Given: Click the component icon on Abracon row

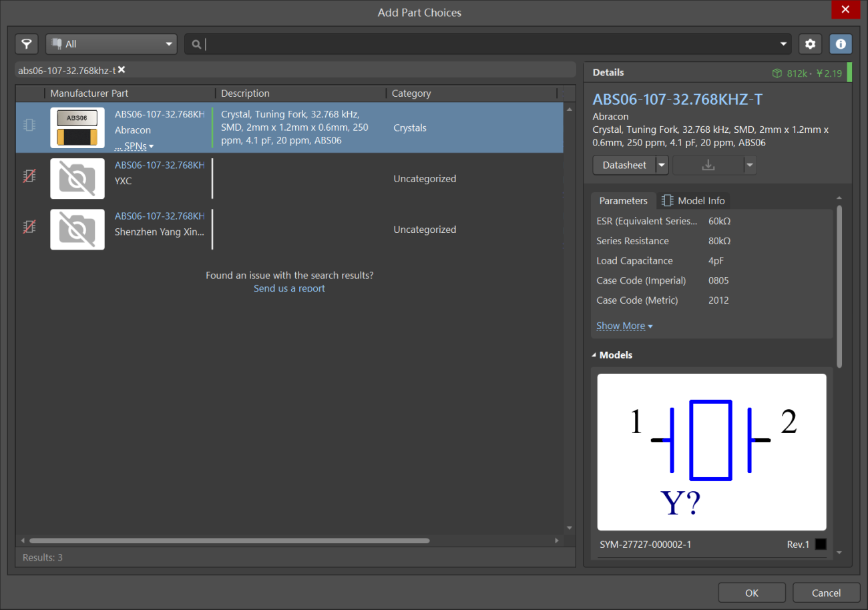Looking at the screenshot, I should point(29,125).
